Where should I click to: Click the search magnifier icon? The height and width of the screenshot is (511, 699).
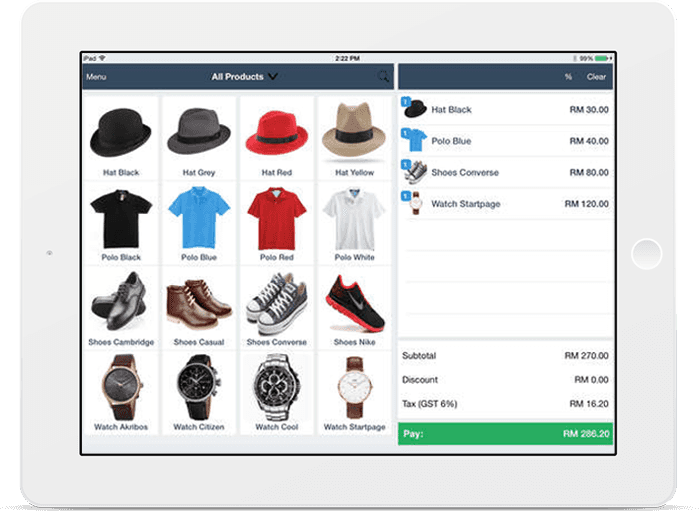(382, 76)
